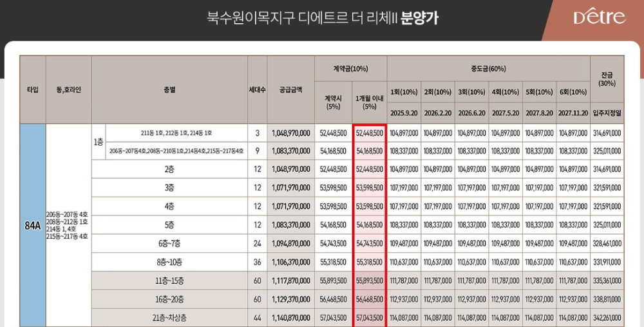Click the 3회(10%) installment header
The image size is (644, 327).
pyautogui.click(x=471, y=92)
